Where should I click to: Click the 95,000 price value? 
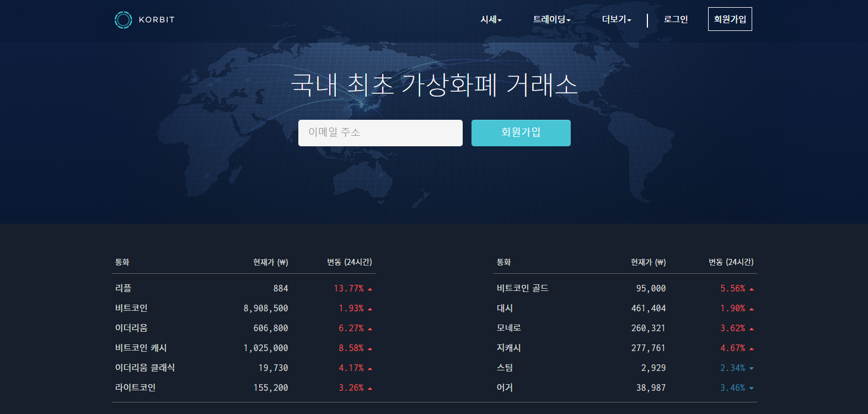[651, 289]
